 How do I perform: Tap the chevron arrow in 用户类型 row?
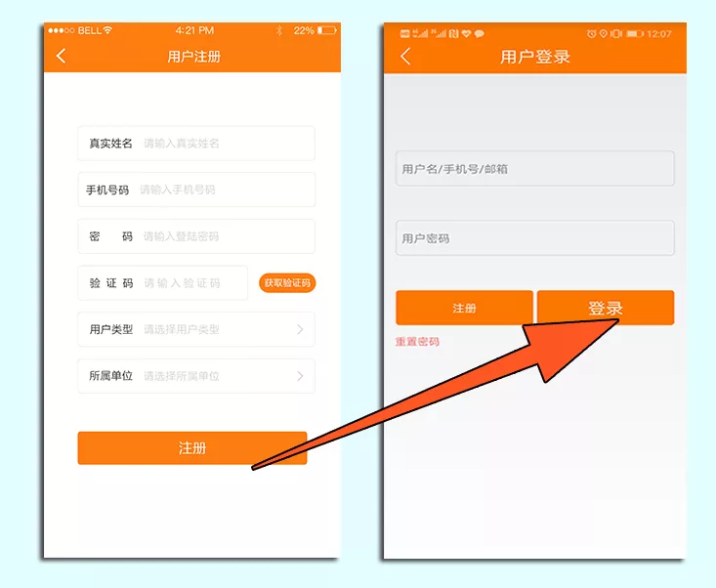(300, 330)
